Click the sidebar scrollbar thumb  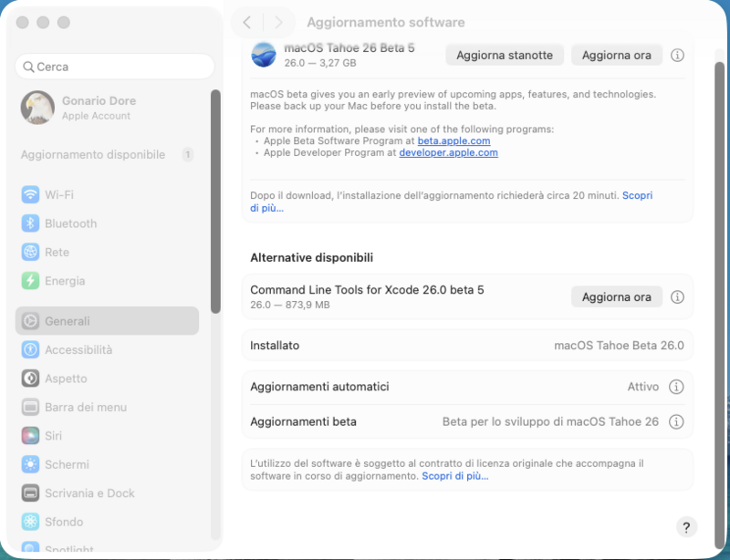pos(215,201)
